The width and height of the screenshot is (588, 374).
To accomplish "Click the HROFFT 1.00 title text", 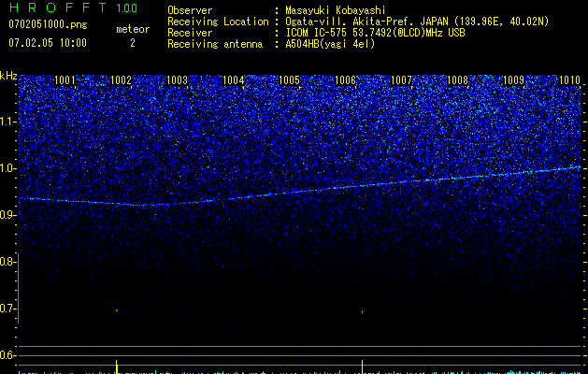I will click(73, 7).
